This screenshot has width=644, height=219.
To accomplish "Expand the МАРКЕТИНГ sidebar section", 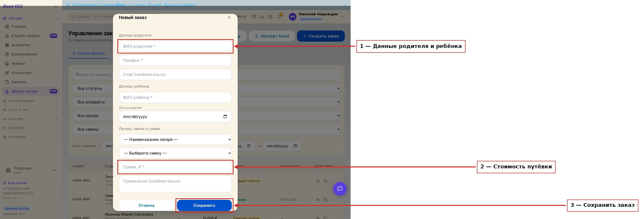I will coord(31,119).
